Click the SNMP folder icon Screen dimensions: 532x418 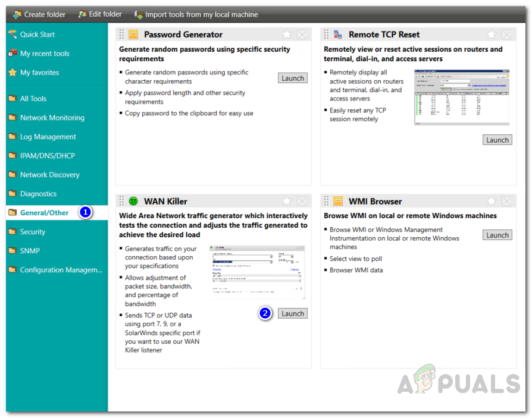[12, 250]
